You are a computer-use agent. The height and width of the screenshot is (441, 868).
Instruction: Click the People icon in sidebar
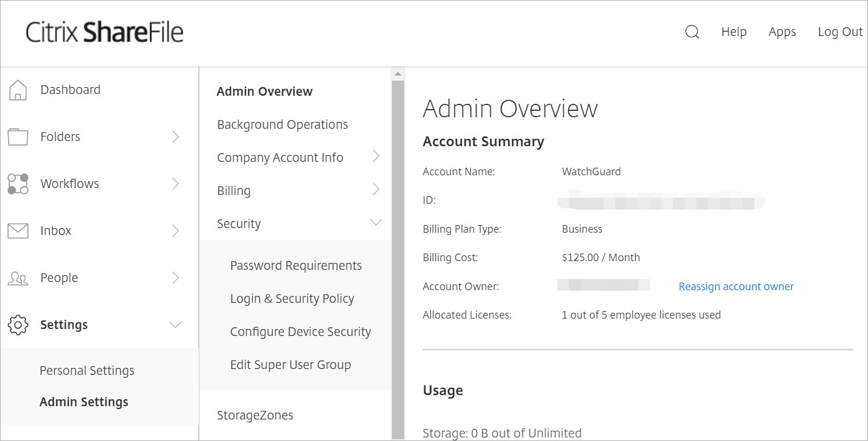coord(18,277)
